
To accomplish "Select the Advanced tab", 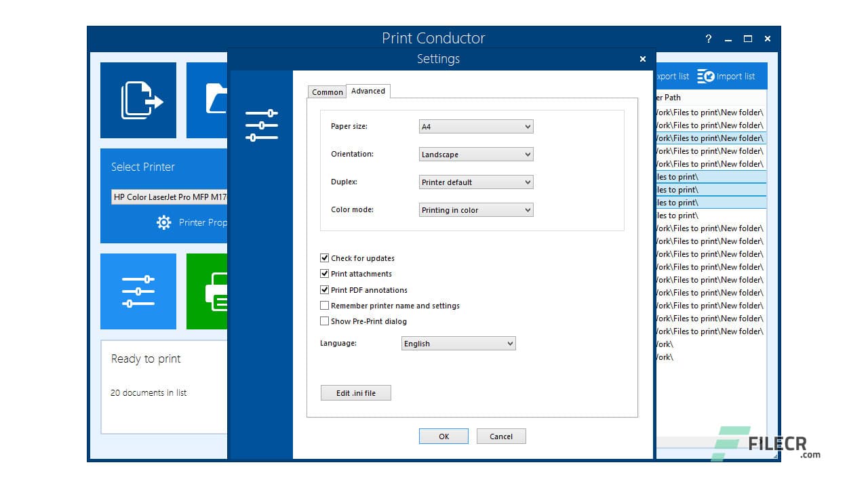I will point(368,90).
